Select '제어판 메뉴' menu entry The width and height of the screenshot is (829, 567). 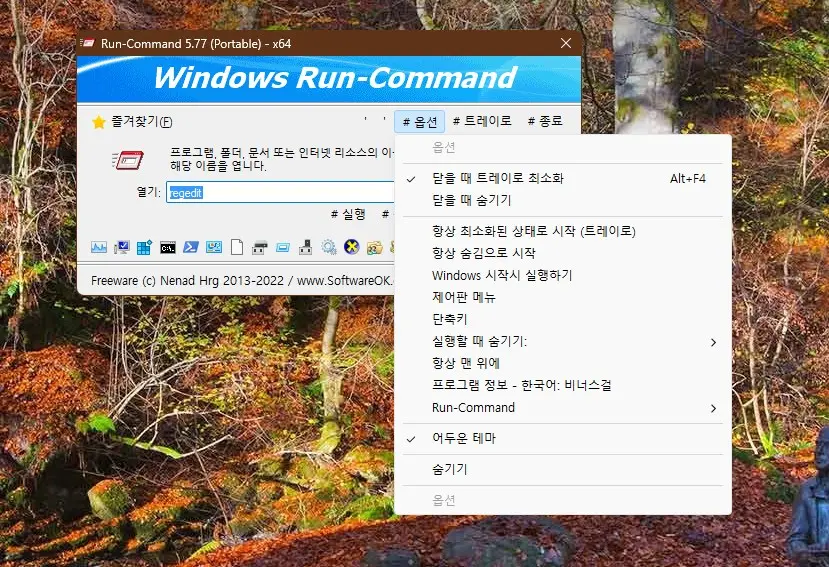point(563,297)
